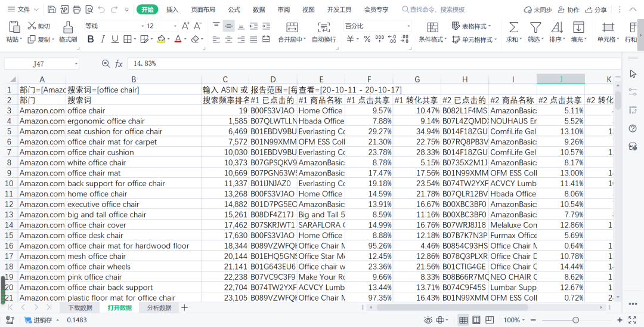Click the decrease decimal places icon
Image resolution: width=644 pixels, height=327 pixels.
tap(405, 39)
